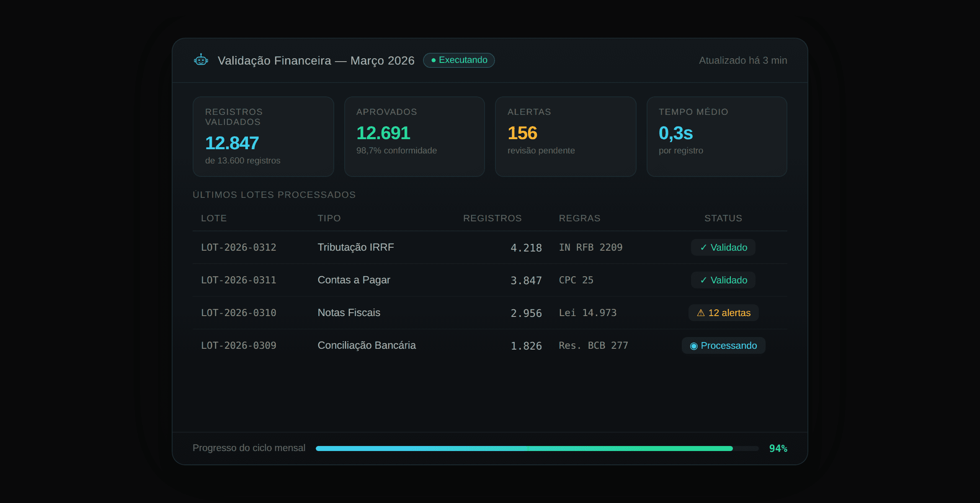
Task: Select the LOT-2026-0310 Notas Fiscais row
Action: (349, 313)
